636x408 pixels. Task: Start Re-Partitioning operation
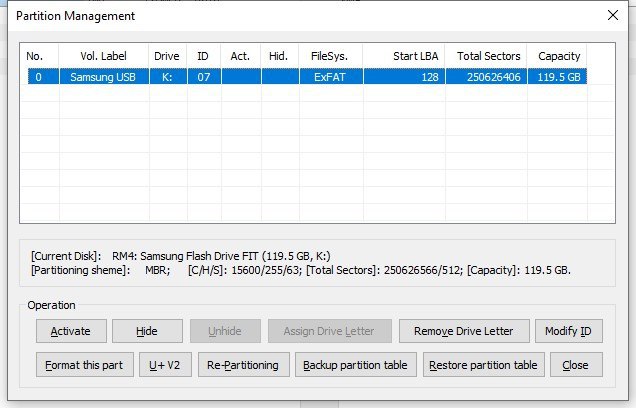click(243, 365)
